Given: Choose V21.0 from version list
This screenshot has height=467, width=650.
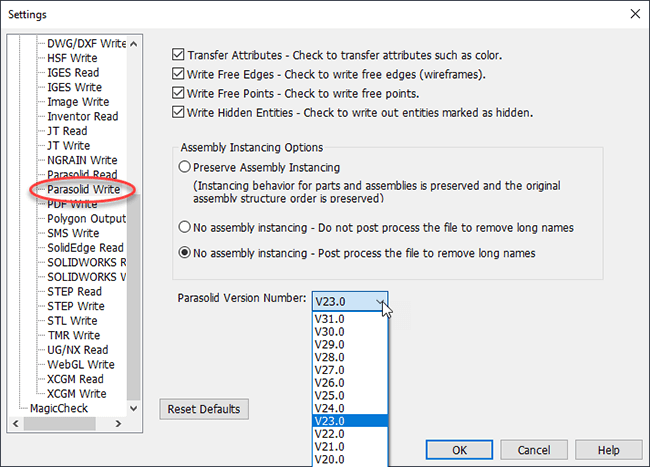Looking at the screenshot, I should click(350, 447).
